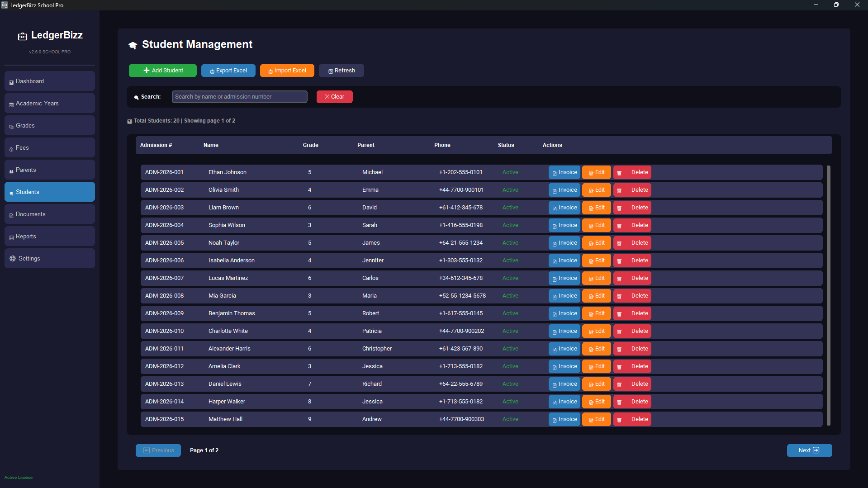Click the Page 1 of 2 indicator
This screenshot has height=488, width=868.
pos(204,450)
